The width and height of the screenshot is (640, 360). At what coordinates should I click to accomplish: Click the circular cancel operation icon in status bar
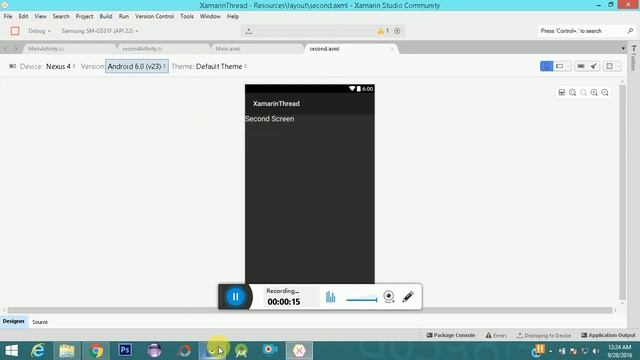pyautogui.click(x=397, y=31)
